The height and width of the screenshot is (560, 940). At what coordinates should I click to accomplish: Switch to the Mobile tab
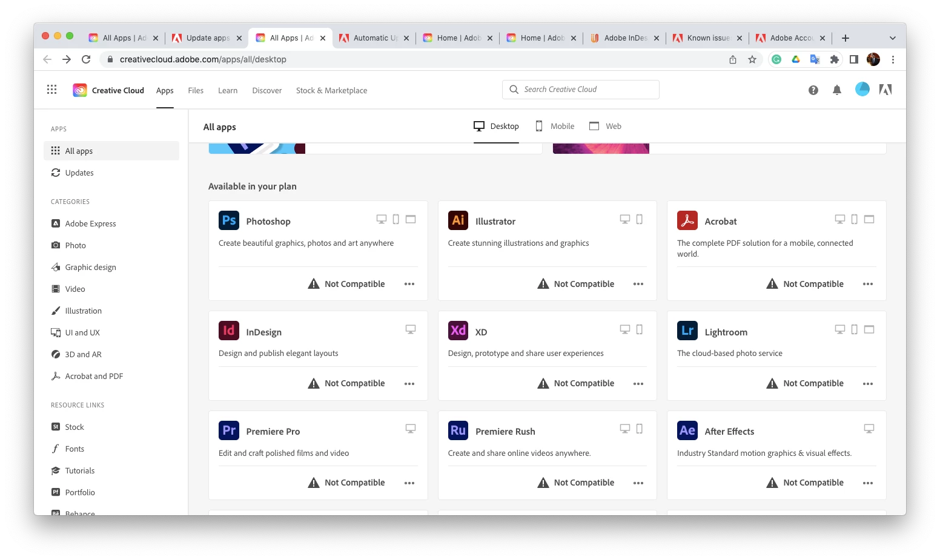pyautogui.click(x=555, y=127)
